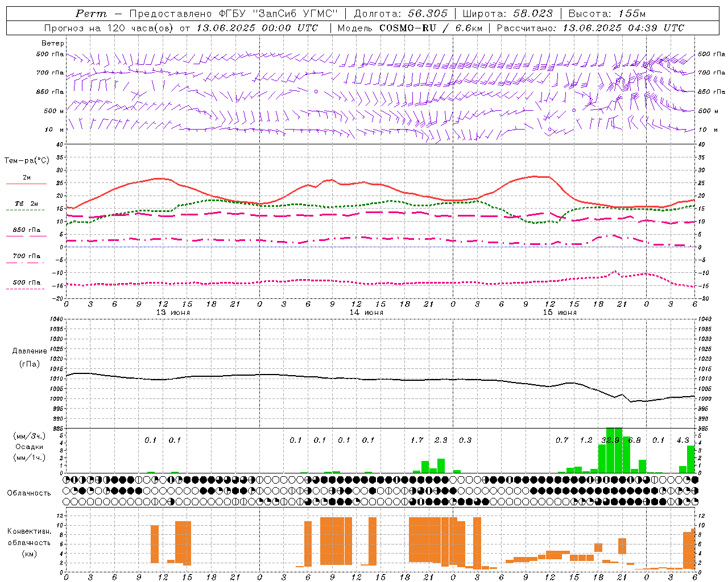Click the "0.7" precipitation amount
This screenshot has height=582, width=728.
(562, 440)
